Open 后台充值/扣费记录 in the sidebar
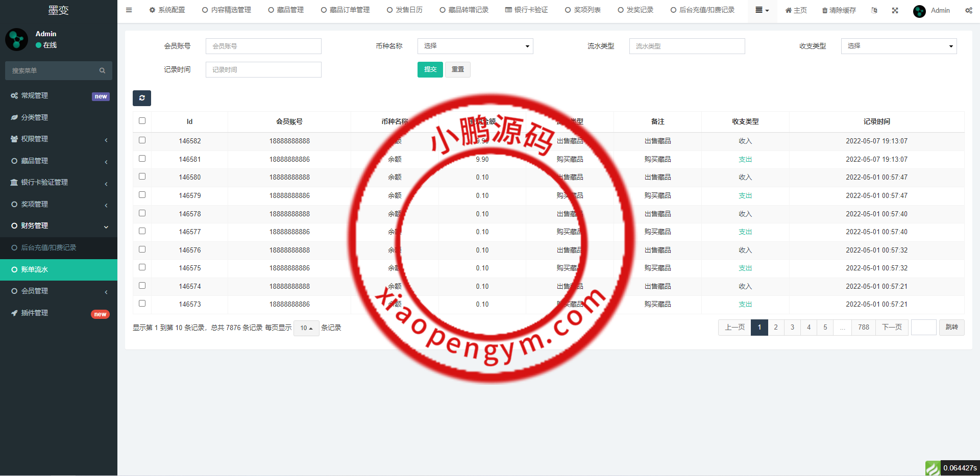Viewport: 980px width, 476px height. [x=48, y=247]
